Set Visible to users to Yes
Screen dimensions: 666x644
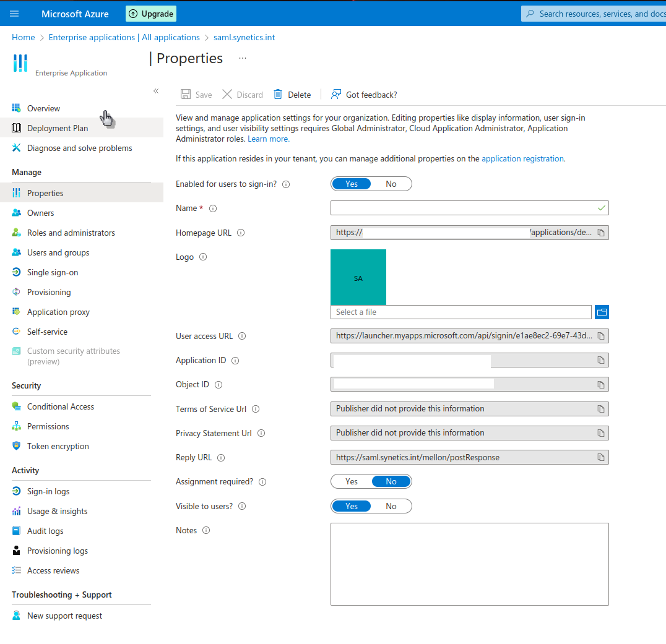(352, 506)
